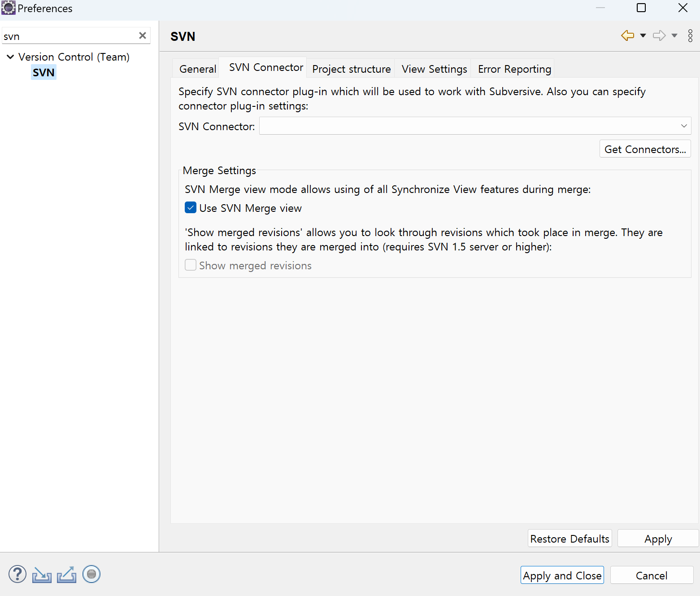Cancel the Preferences dialog
The width and height of the screenshot is (700, 596).
652,575
